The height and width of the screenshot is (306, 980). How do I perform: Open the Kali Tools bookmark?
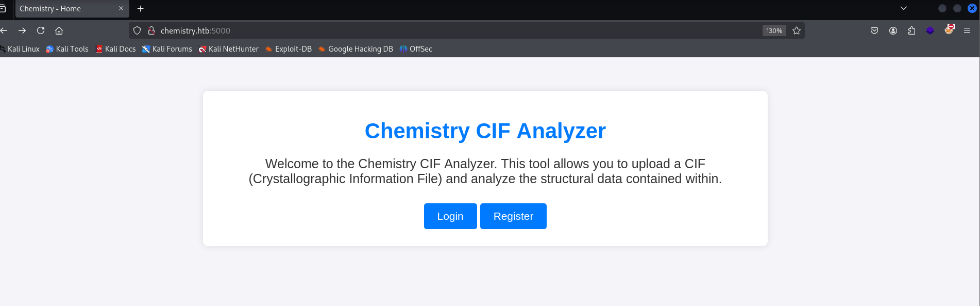(x=67, y=49)
